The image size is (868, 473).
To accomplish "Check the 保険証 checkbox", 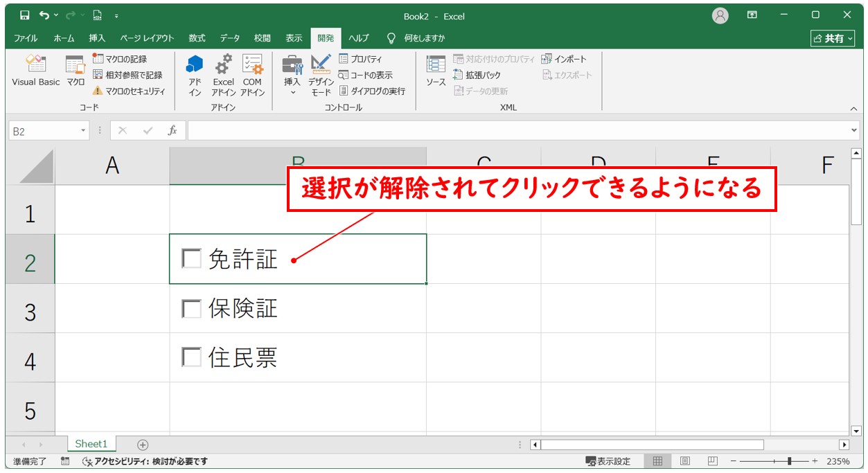I will pos(191,308).
